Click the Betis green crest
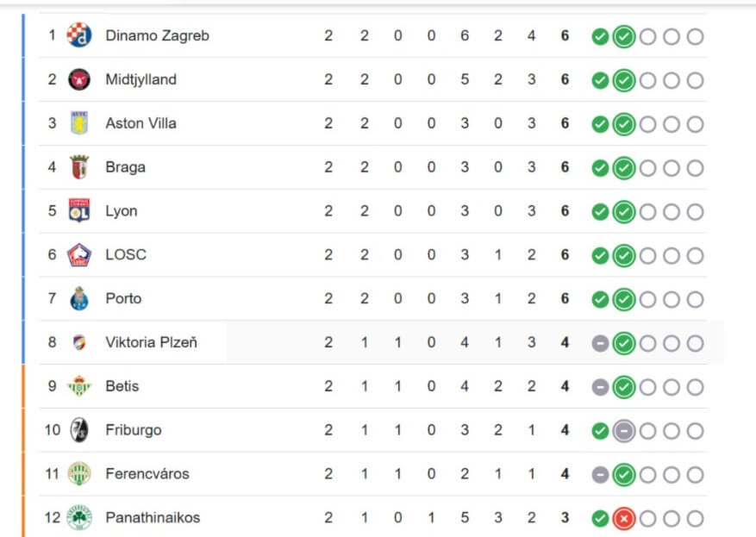756x537 pixels. pyautogui.click(x=79, y=386)
